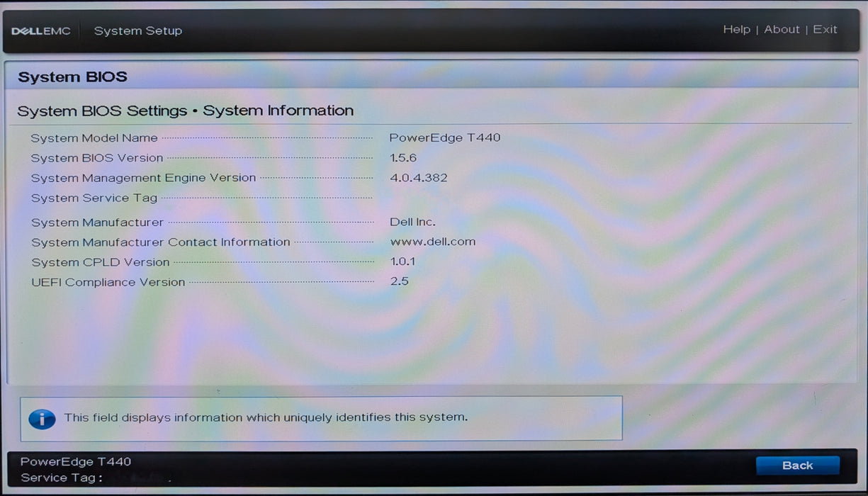This screenshot has height=496, width=868.
Task: Select the UEFI Compliance Version label
Action: pos(108,282)
